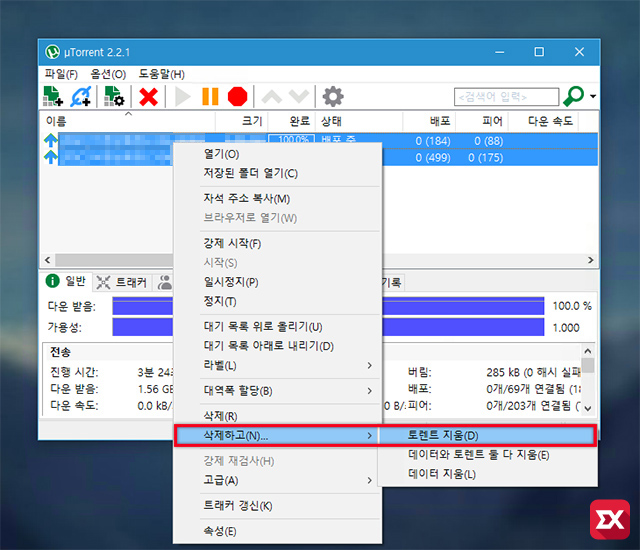
Task: Select 토렌트 지움(D) in submenu
Action: (487, 436)
